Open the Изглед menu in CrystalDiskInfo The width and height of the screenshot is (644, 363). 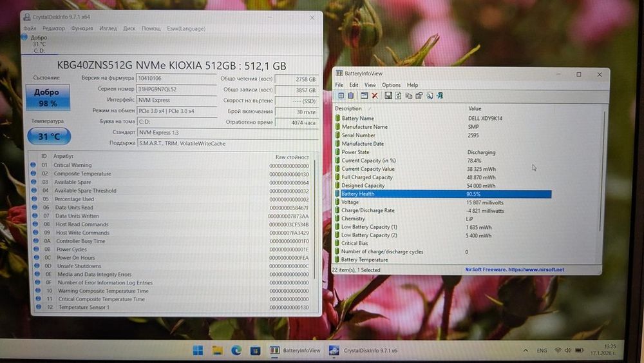[108, 28]
